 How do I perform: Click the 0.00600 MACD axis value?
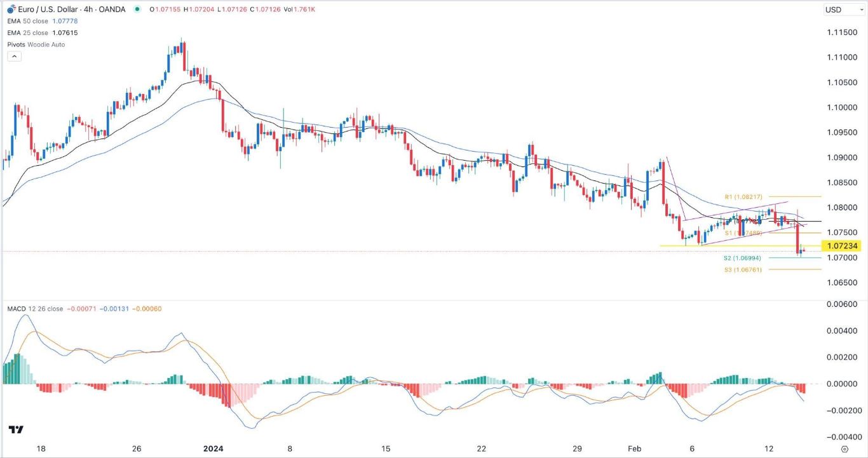(843, 304)
